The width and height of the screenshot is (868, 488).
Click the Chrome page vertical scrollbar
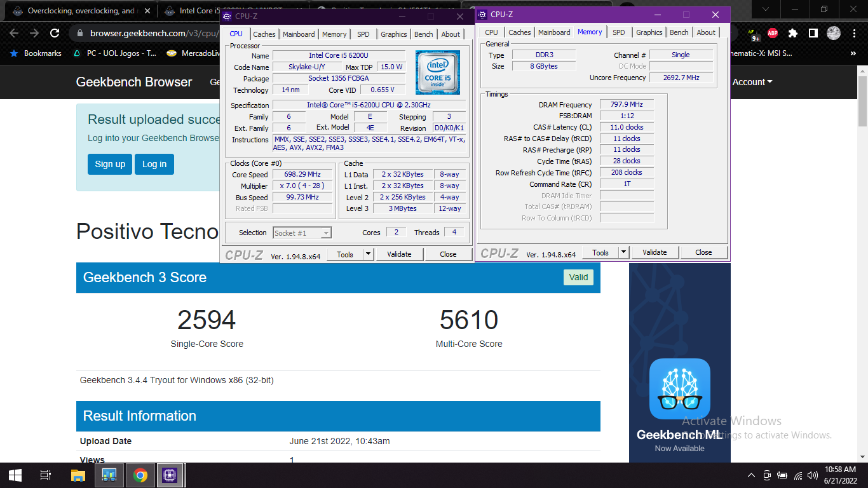pos(863,102)
